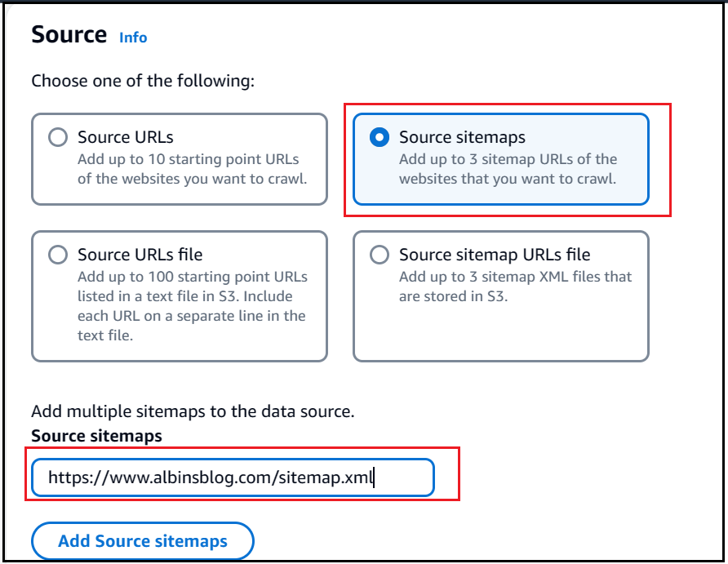Screen dimensions: 728x564
Task: Click the '100 starting point URLs' description text
Action: coord(193,306)
